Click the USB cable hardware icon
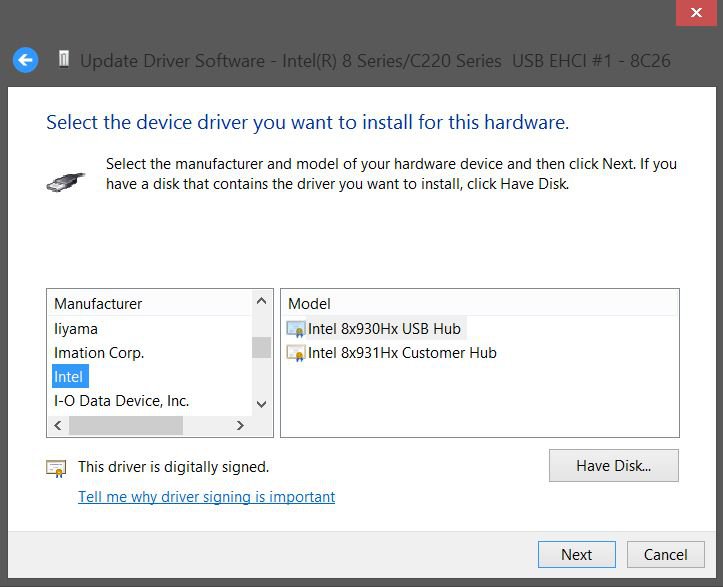 [66, 181]
